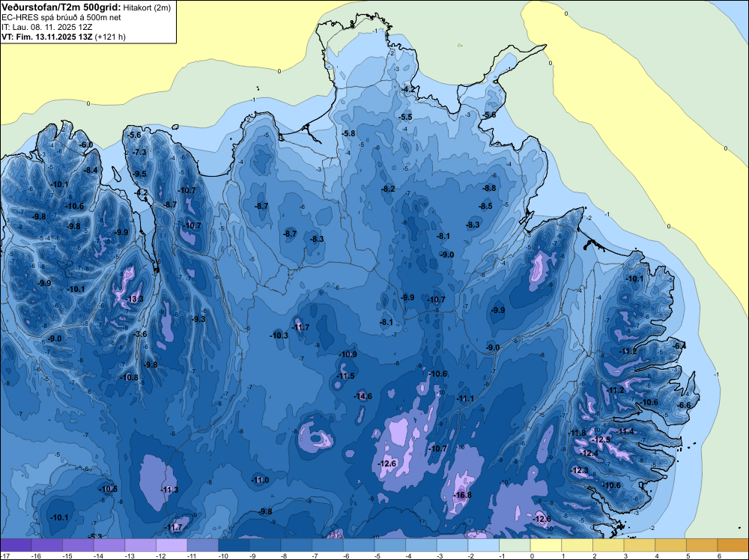The image size is (749, 560).
Task: Pick the legend swatch between -17 and -16
Action: [16, 545]
